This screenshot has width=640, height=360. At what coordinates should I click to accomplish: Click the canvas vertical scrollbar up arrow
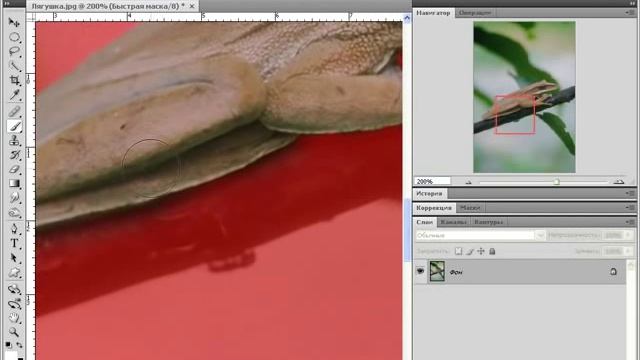[x=407, y=18]
